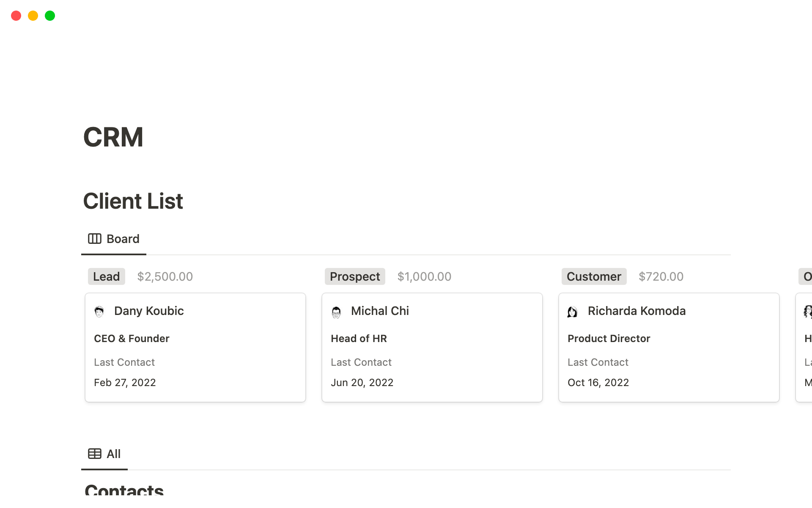Switch to the Board tab
Viewport: 812px width, 508px height.
click(114, 239)
